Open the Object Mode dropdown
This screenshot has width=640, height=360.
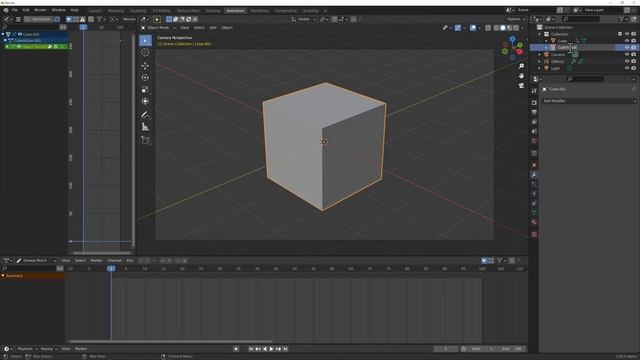click(158, 28)
